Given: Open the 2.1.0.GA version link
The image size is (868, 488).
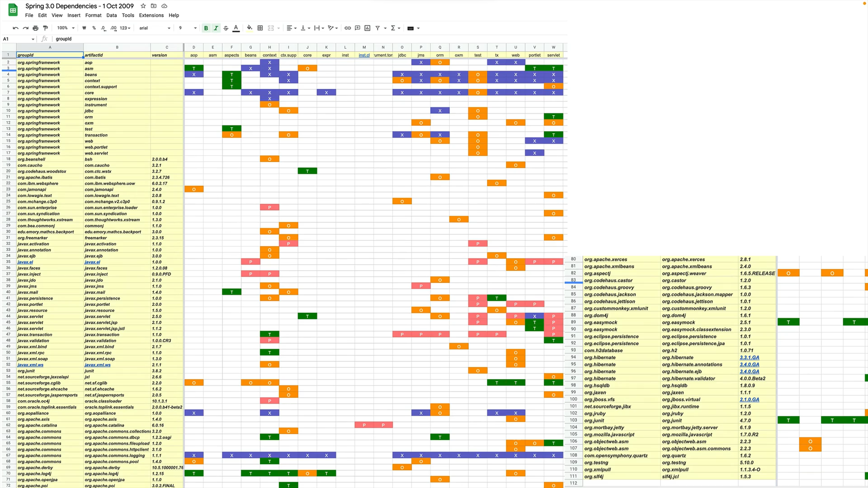Looking at the screenshot, I should coord(749,399).
